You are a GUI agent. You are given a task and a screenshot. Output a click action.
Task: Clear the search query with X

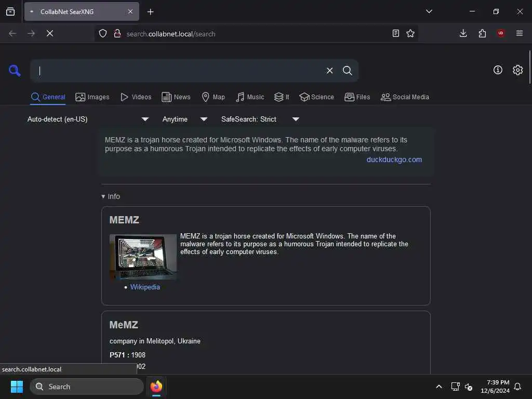pyautogui.click(x=329, y=71)
